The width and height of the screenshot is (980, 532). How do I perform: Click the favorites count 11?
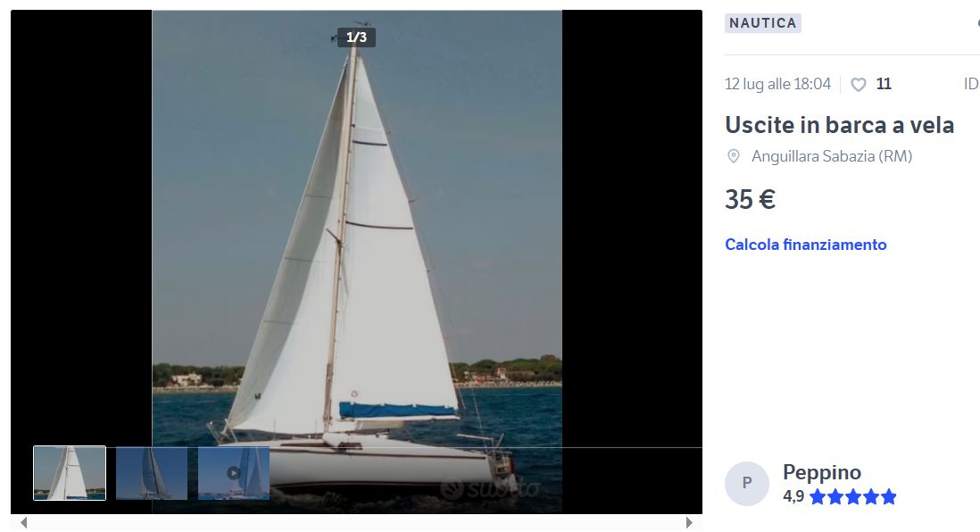point(884,84)
